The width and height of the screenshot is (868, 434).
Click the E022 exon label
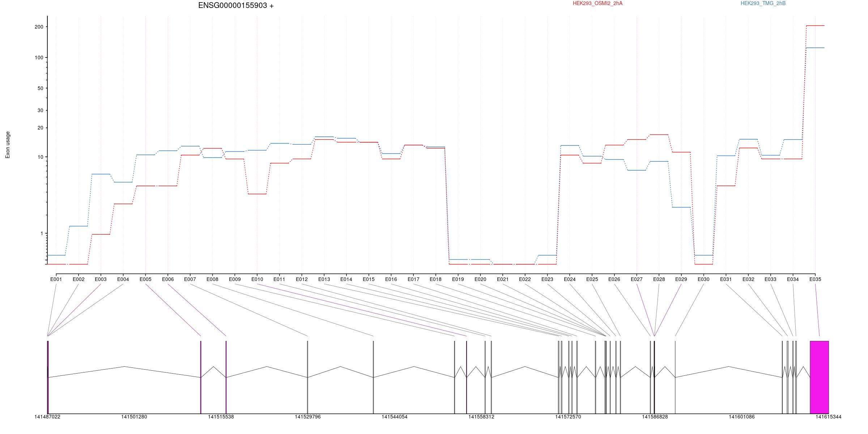525,279
